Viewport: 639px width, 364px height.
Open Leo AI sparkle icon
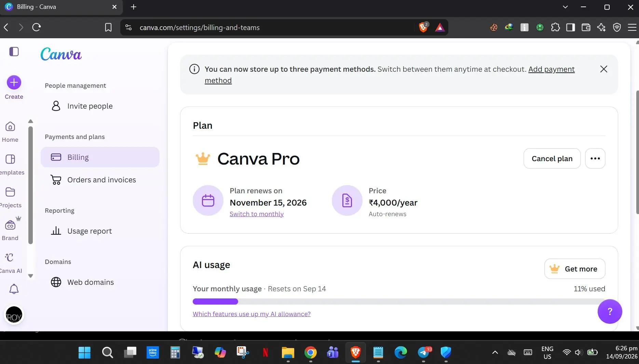(x=601, y=27)
